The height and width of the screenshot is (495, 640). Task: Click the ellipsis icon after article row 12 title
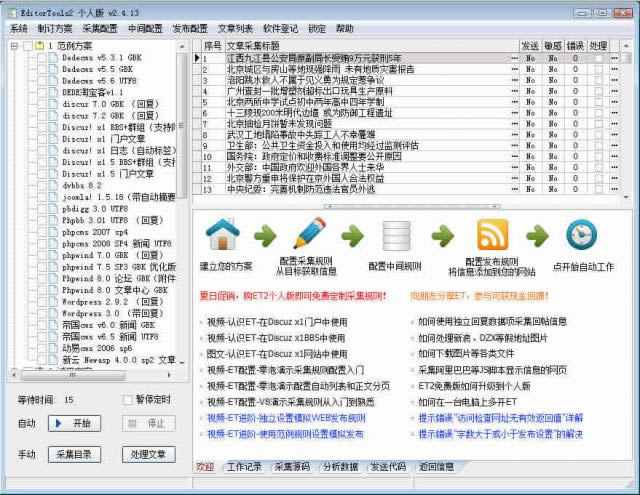(x=514, y=178)
